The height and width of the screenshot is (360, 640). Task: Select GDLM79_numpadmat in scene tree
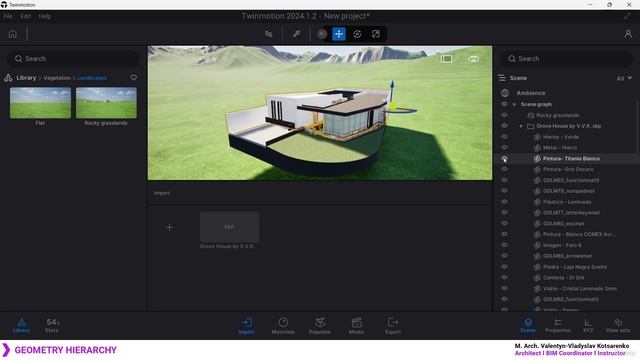tap(569, 191)
